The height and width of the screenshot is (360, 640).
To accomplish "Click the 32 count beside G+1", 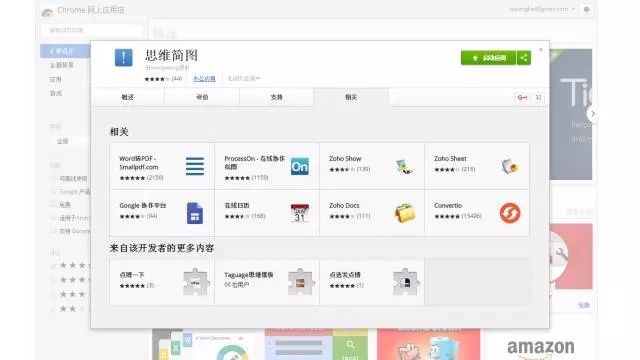I will pyautogui.click(x=538, y=97).
